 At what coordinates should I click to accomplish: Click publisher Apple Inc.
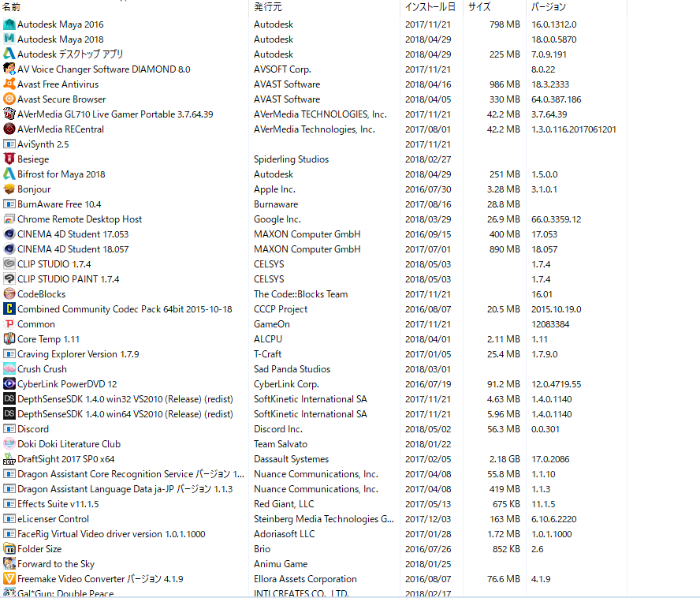274,189
